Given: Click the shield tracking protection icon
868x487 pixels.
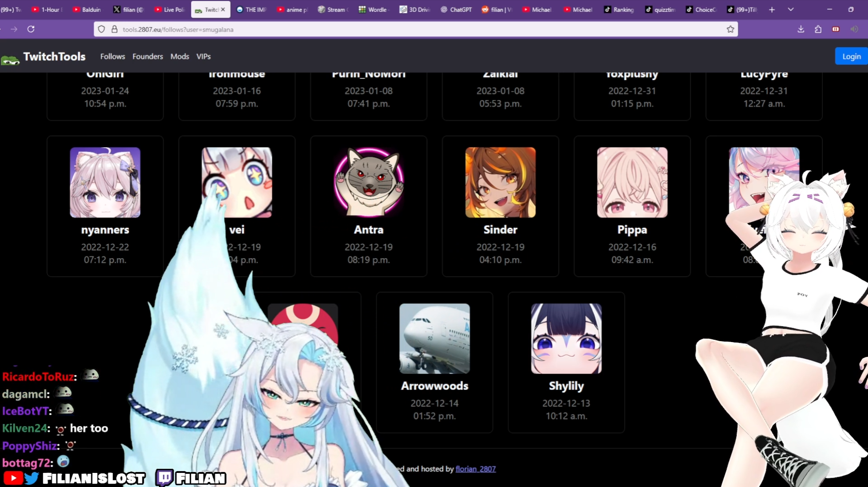Looking at the screenshot, I should click(x=101, y=29).
